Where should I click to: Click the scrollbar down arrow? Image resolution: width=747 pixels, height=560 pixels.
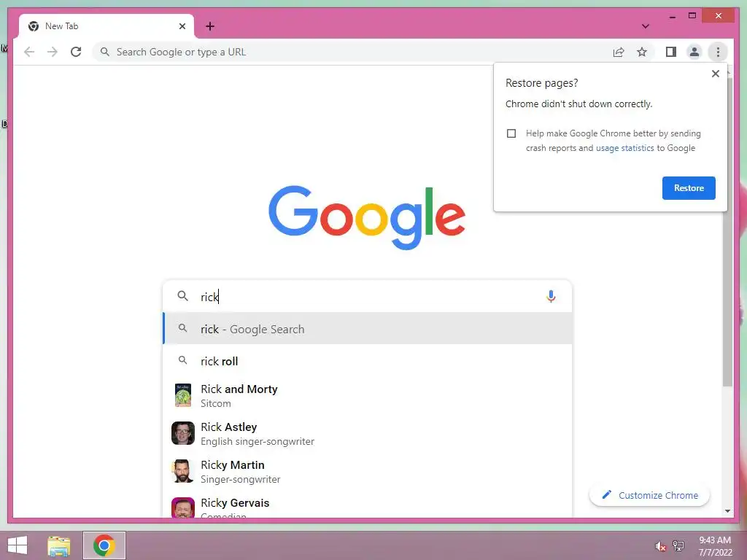727,511
